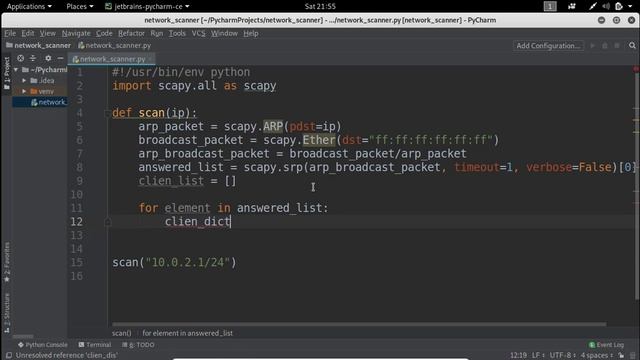Toggle the 2: Favorites side panel
This screenshot has width=640, height=360.
7,262
